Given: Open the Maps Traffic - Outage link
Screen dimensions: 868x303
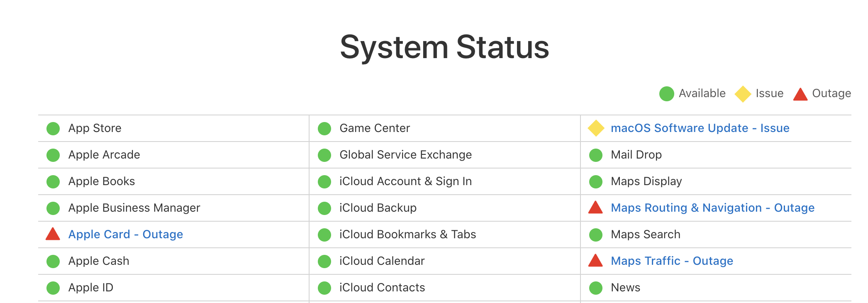Looking at the screenshot, I should pyautogui.click(x=672, y=261).
